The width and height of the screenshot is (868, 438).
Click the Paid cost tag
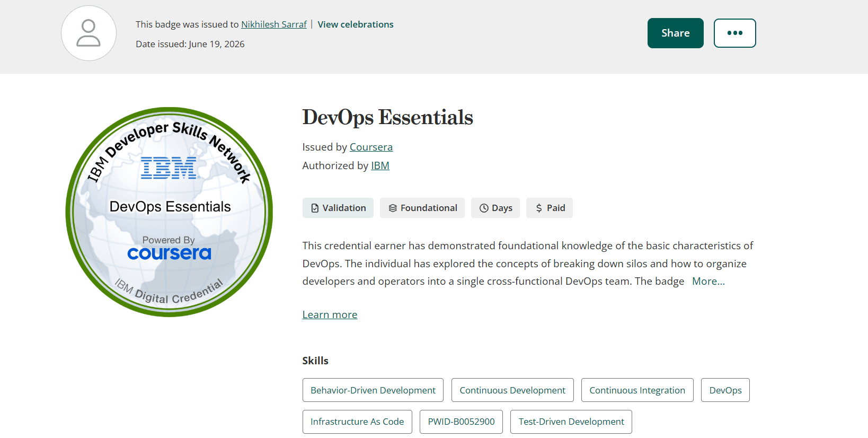(550, 208)
